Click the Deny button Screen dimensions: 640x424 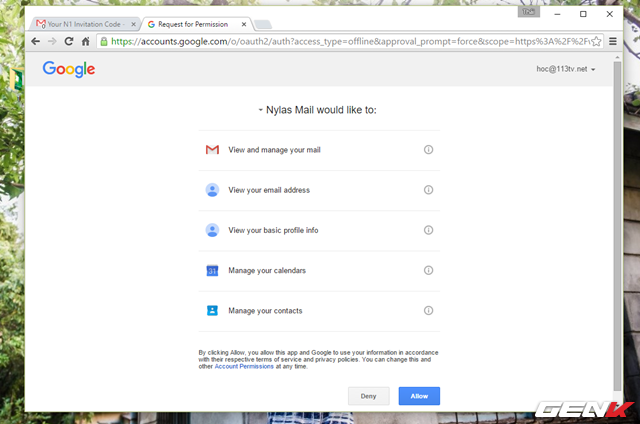[369, 396]
